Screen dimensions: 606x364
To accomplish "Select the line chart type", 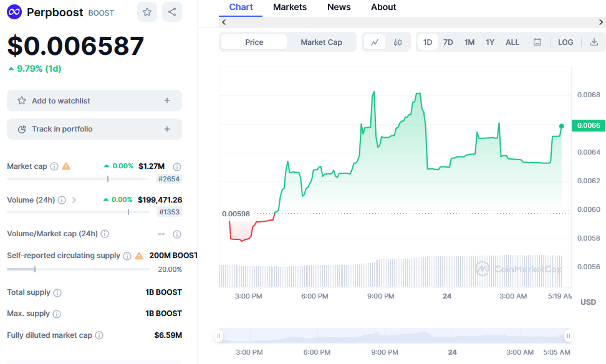I will (x=375, y=42).
